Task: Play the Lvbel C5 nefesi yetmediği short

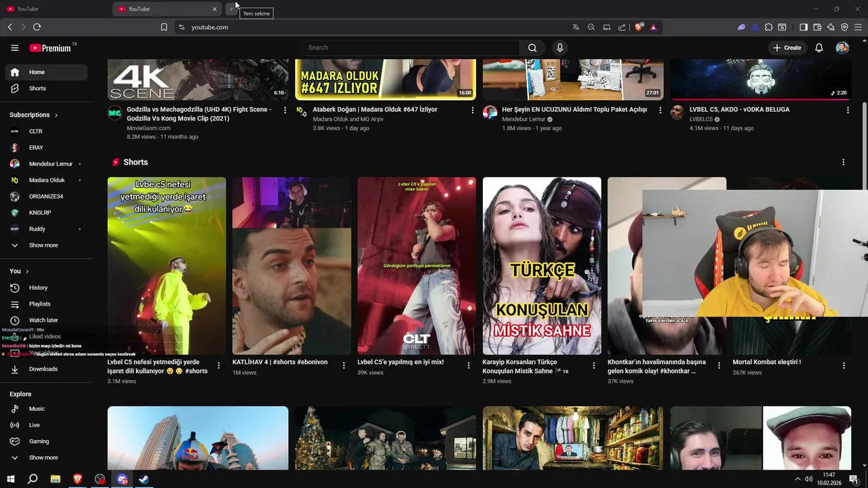Action: (167, 266)
